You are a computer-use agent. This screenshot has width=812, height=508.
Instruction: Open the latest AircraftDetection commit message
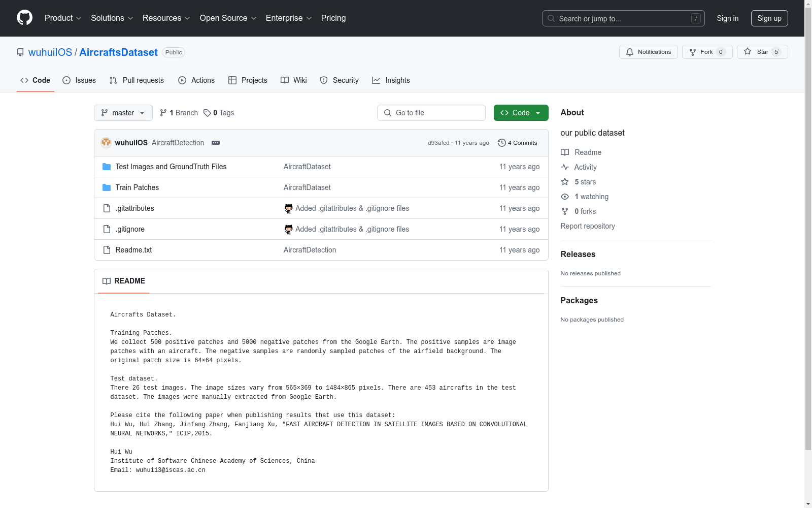[x=178, y=143]
